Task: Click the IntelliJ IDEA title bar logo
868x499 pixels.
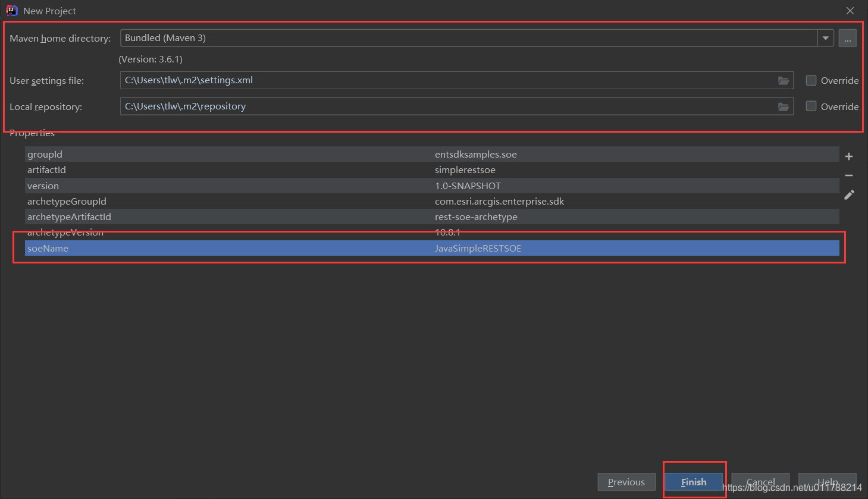Action: click(x=11, y=10)
